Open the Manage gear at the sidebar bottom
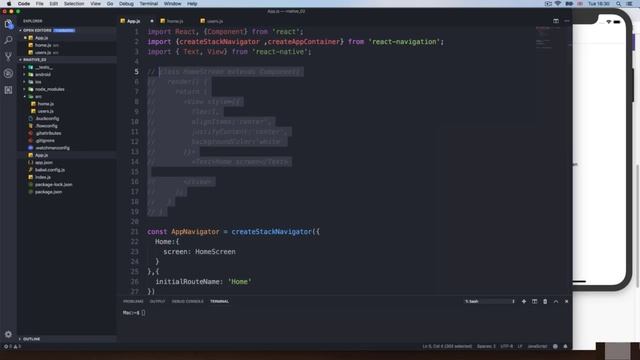The image size is (640, 360). pos(9,334)
